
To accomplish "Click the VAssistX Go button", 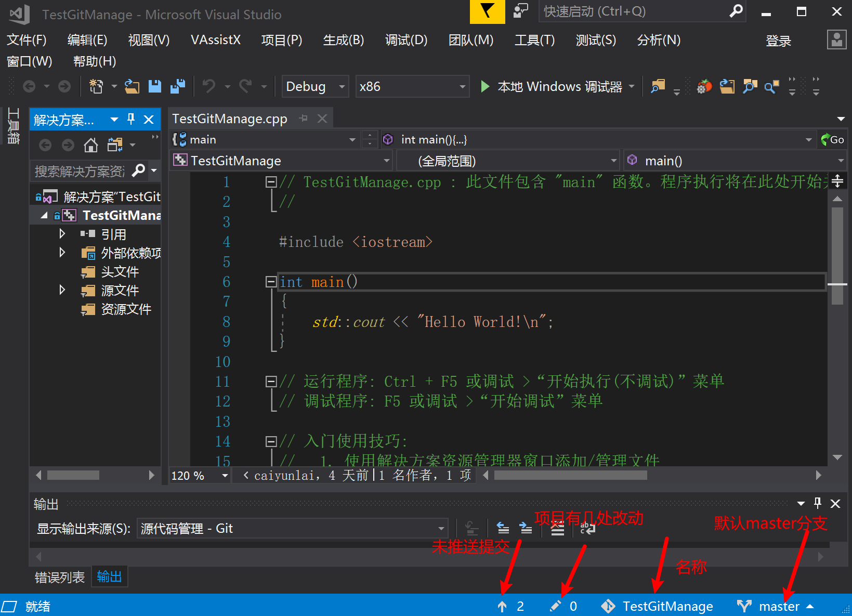I will (x=832, y=139).
